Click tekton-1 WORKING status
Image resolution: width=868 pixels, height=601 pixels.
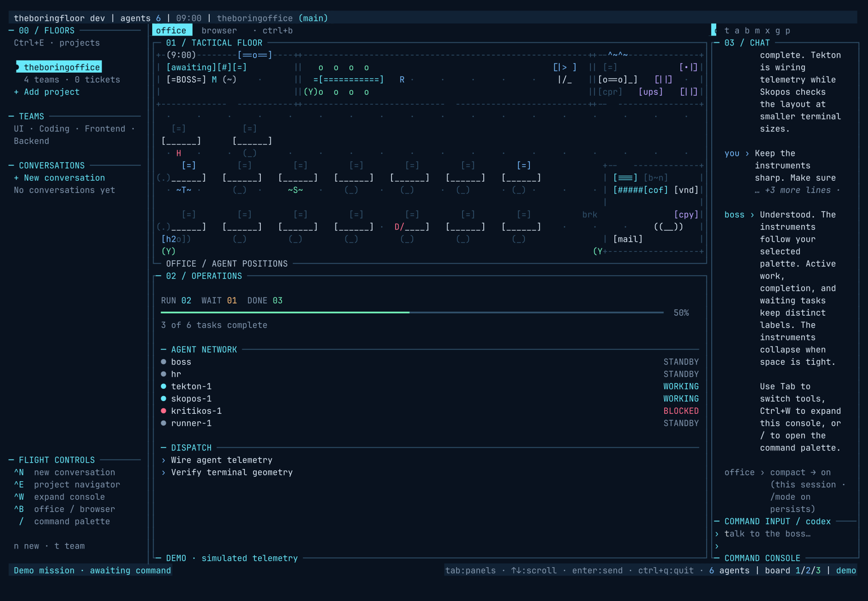pos(681,386)
